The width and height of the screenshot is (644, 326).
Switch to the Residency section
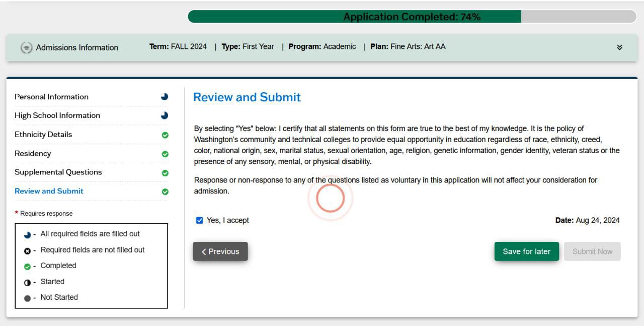tap(33, 153)
